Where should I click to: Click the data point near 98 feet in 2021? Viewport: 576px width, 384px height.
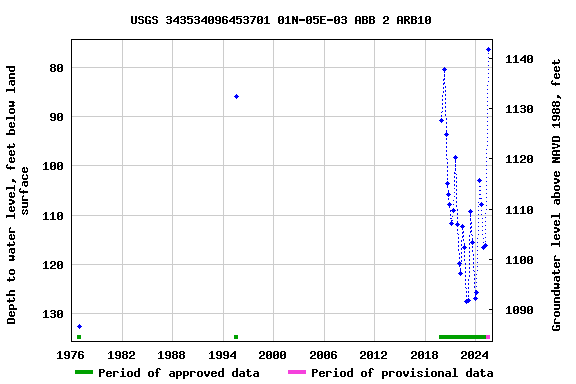(x=456, y=158)
